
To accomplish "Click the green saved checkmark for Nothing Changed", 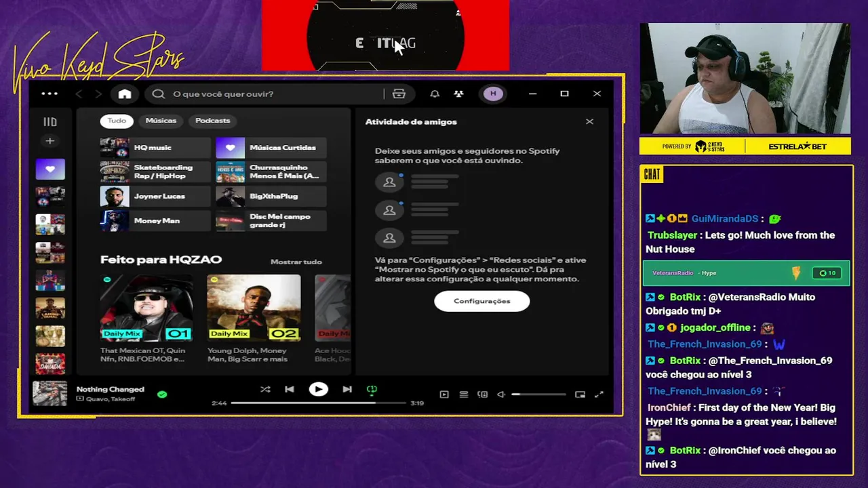I will coord(162,394).
